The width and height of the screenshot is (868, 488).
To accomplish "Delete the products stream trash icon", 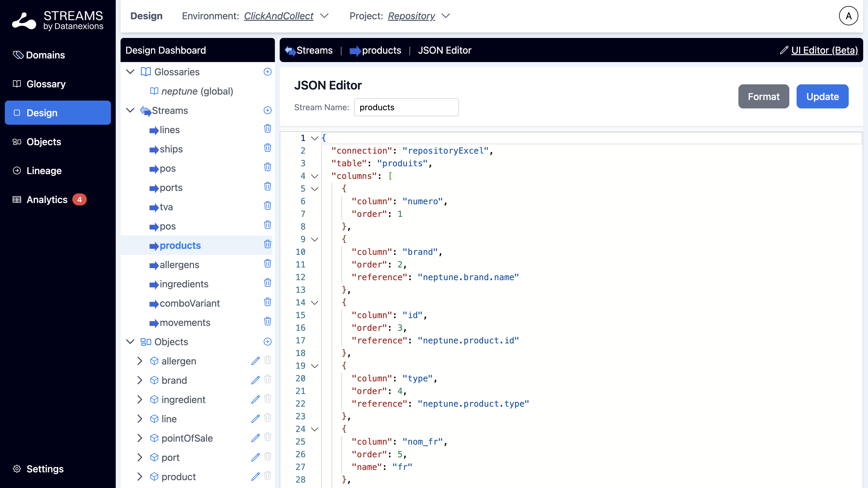I will click(268, 245).
